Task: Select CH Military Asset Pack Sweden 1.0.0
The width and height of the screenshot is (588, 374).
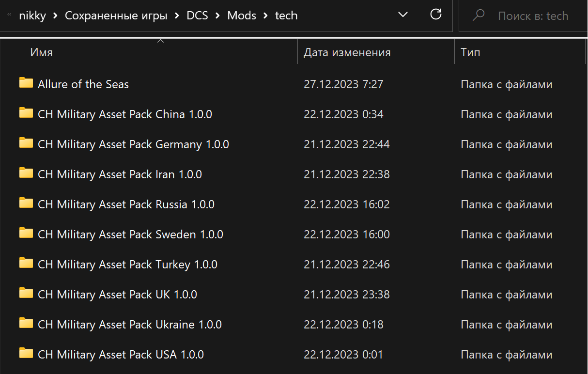Action: (130, 234)
